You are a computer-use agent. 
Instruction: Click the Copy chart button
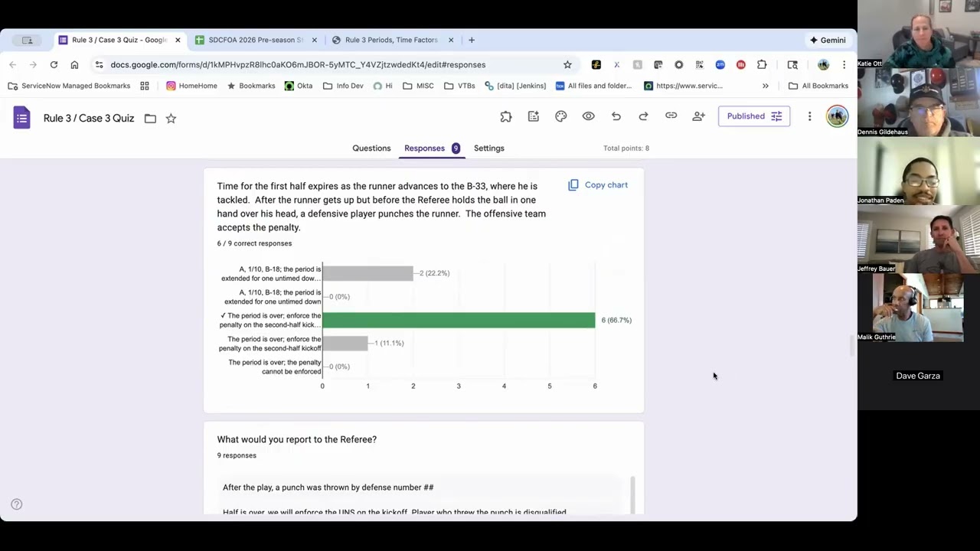(598, 185)
